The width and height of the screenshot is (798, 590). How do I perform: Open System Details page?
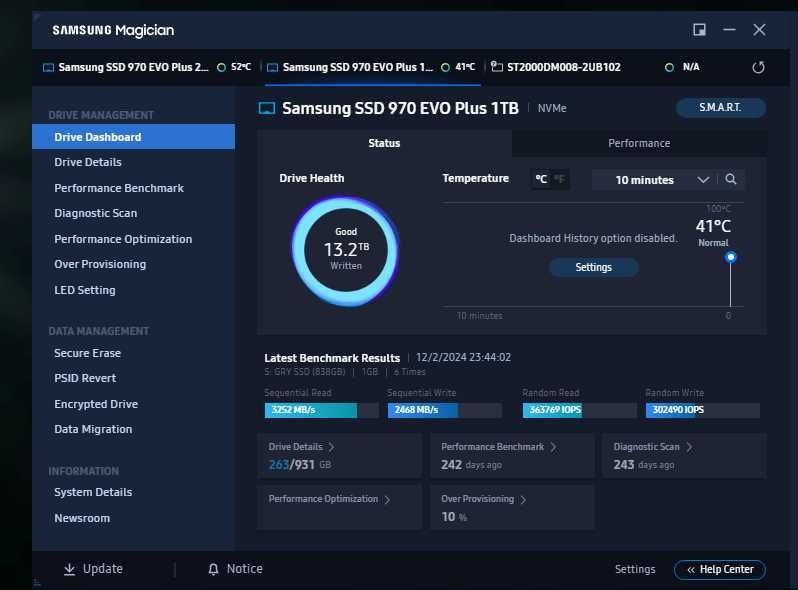[133, 492]
